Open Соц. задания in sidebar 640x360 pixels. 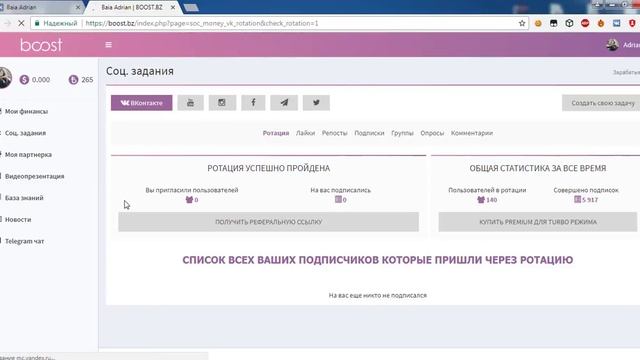tap(25, 133)
